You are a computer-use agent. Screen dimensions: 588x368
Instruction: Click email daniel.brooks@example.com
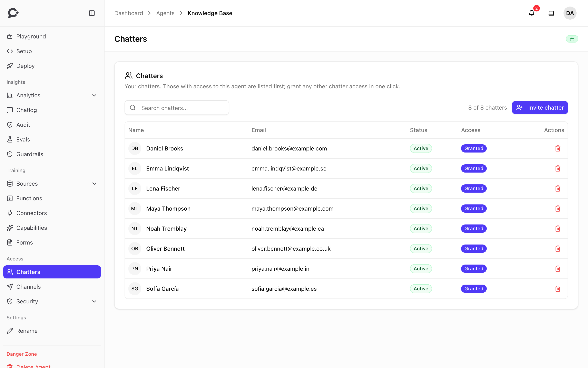pos(289,148)
